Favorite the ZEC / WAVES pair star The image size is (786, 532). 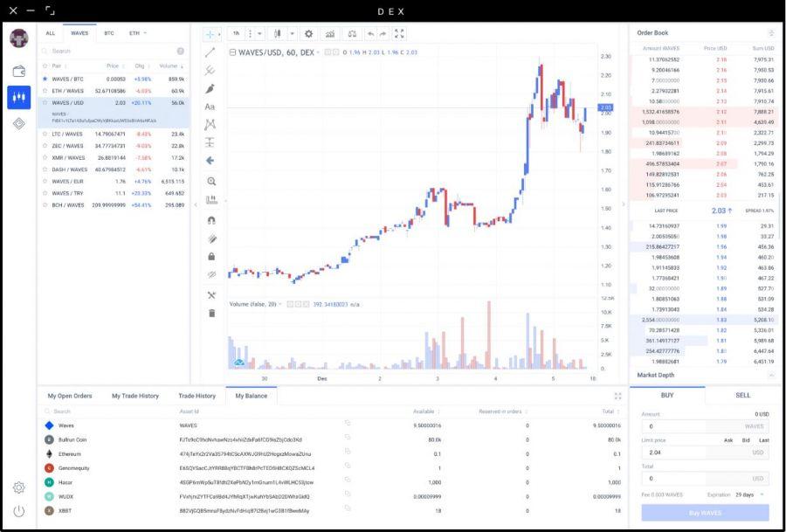click(x=45, y=146)
